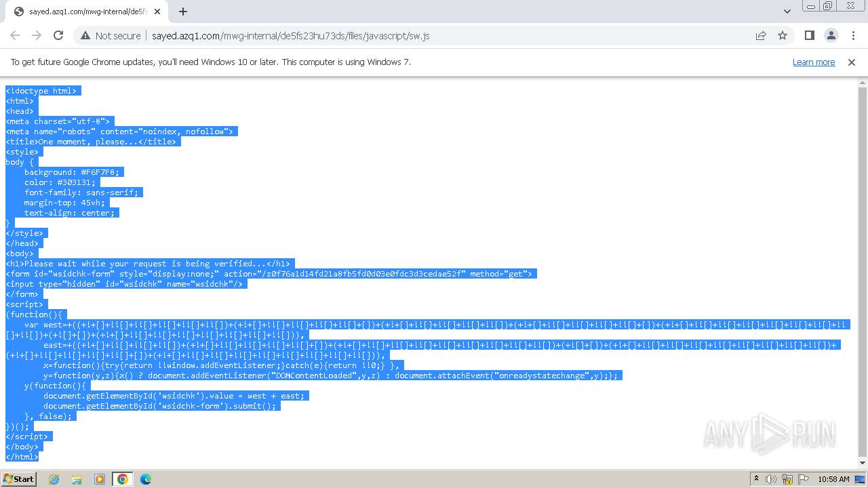Switch to Chrome in taskbar
868x488 pixels.
tap(122, 479)
